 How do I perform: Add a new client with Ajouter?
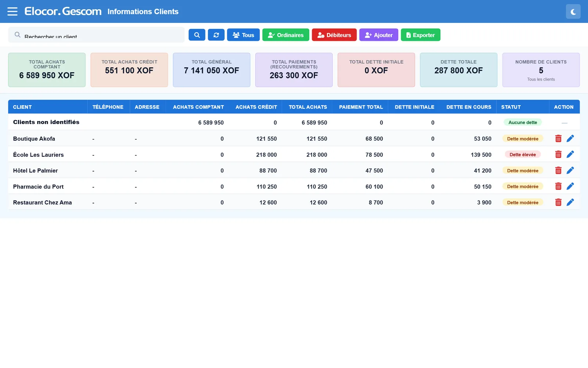(x=379, y=35)
